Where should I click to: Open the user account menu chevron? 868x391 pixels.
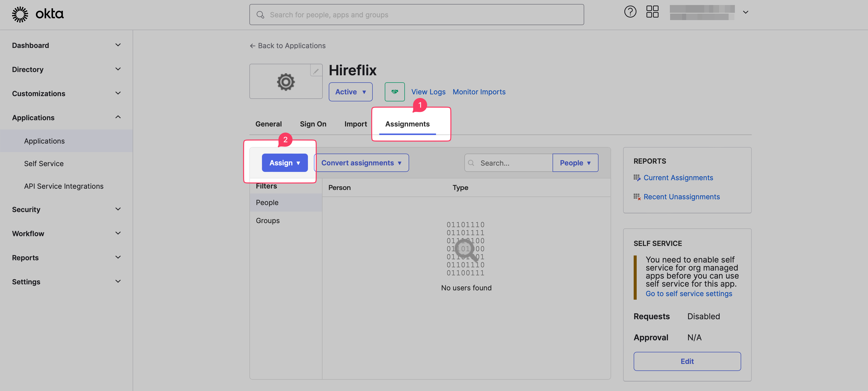(746, 13)
